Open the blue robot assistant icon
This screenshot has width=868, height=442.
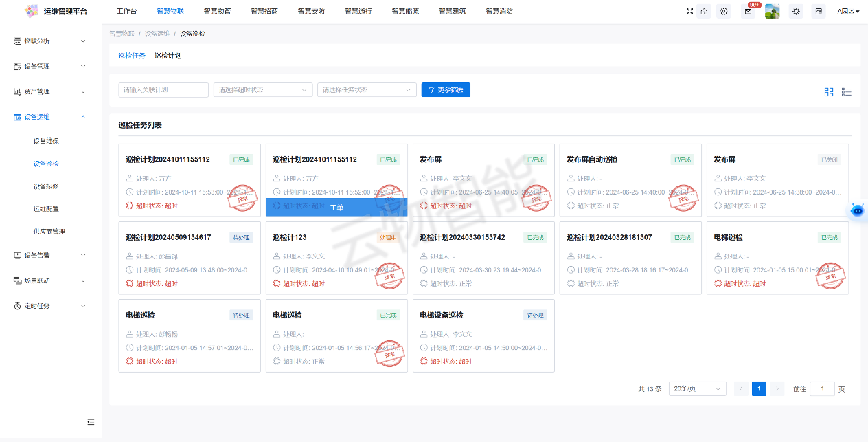pyautogui.click(x=858, y=210)
